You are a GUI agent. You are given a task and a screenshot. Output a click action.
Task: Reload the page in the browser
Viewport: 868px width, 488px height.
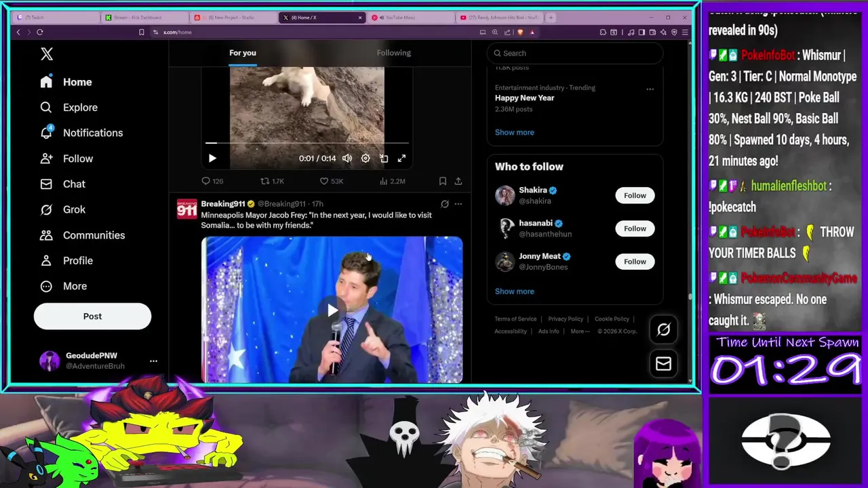tap(40, 32)
